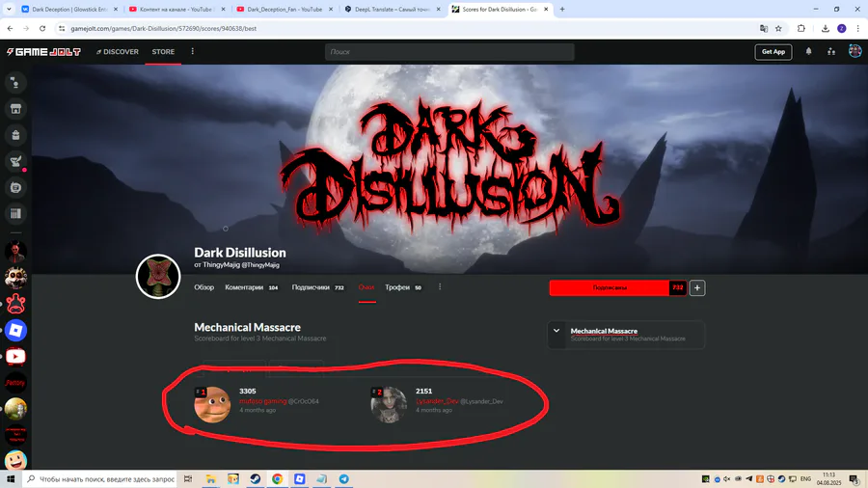This screenshot has width=868, height=488.
Task: Open the notifications bell
Action: click(809, 51)
